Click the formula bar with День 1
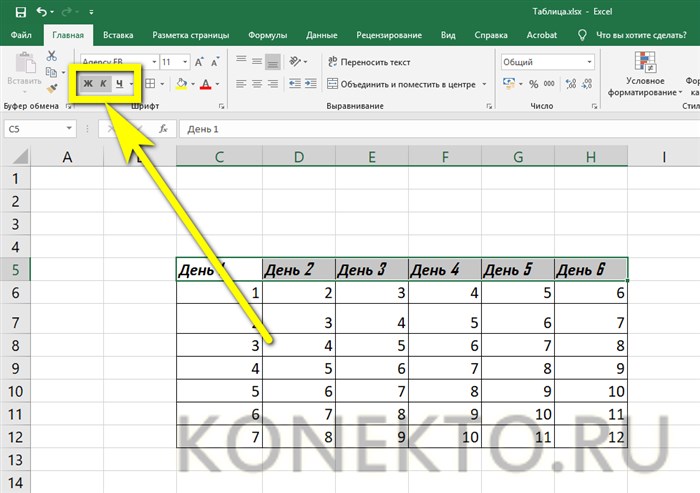 (439, 129)
